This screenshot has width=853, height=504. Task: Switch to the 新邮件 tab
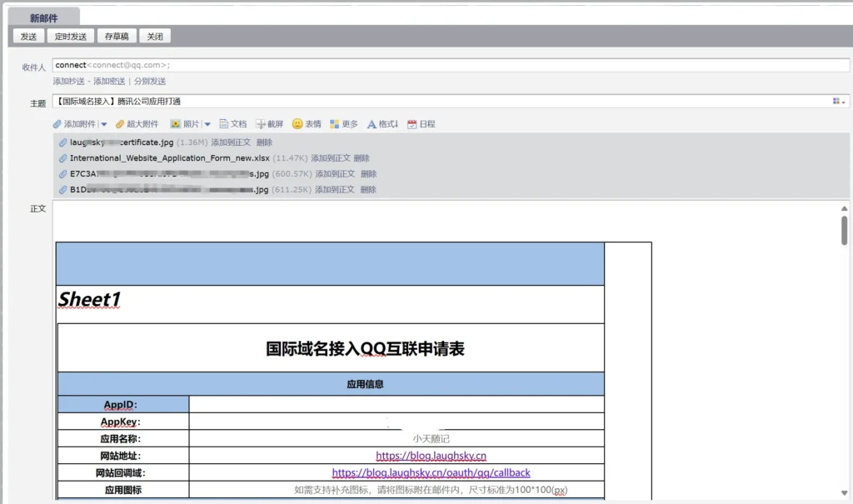click(42, 15)
